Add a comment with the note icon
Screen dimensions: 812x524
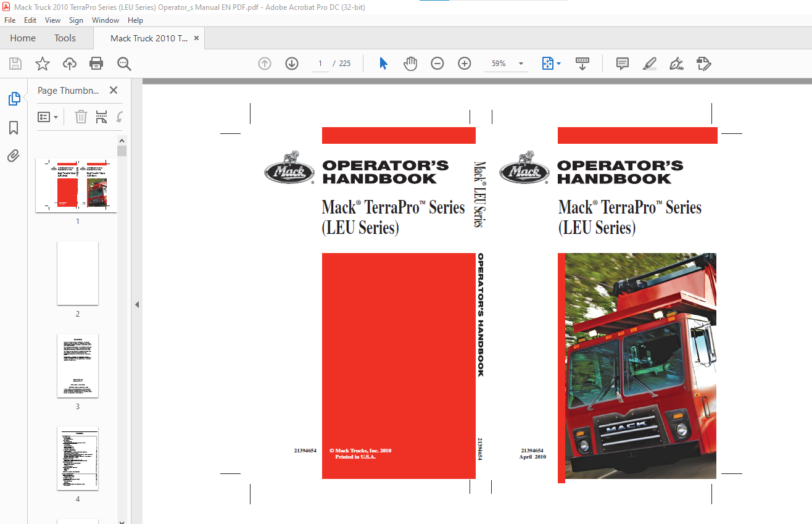(623, 64)
